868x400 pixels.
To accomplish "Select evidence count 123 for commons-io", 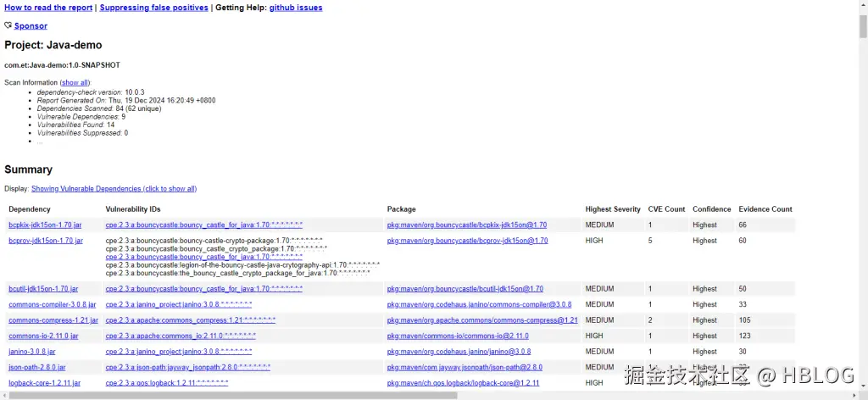I will click(744, 336).
